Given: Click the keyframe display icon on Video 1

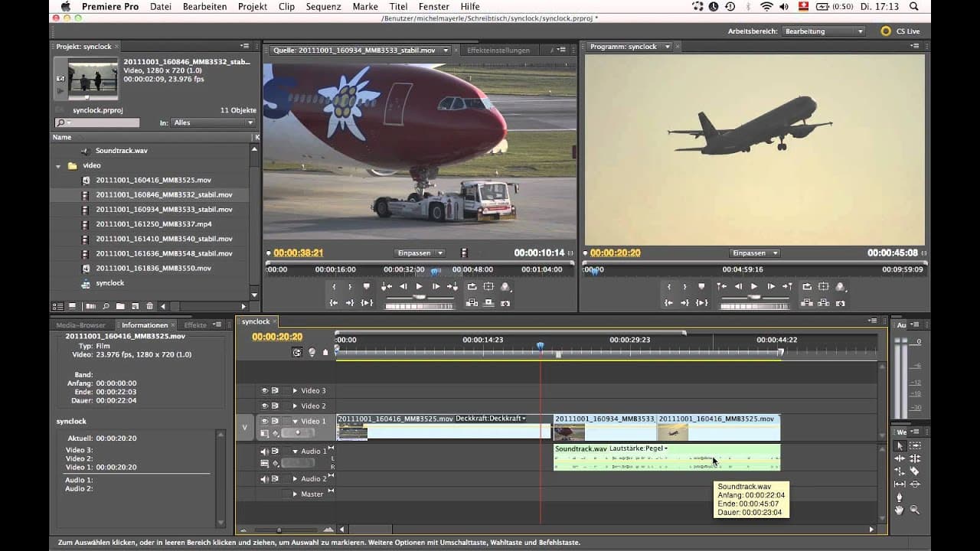Looking at the screenshot, I should click(x=275, y=433).
